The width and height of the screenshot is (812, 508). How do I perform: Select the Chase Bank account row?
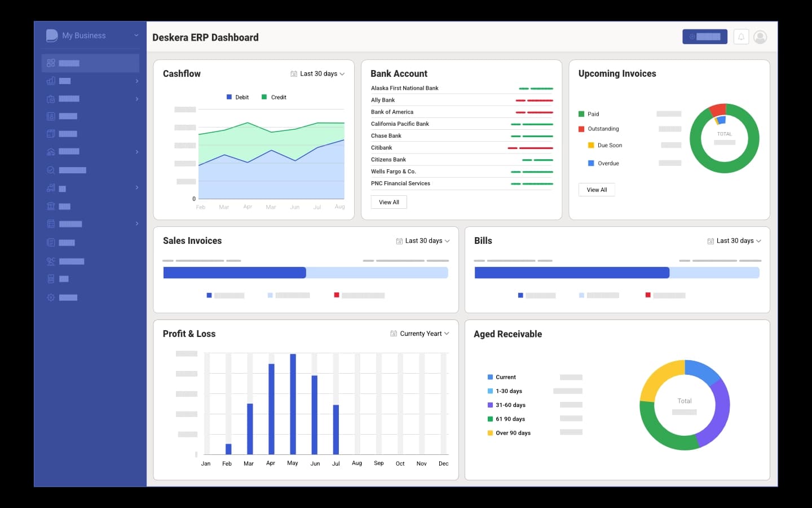click(x=461, y=136)
